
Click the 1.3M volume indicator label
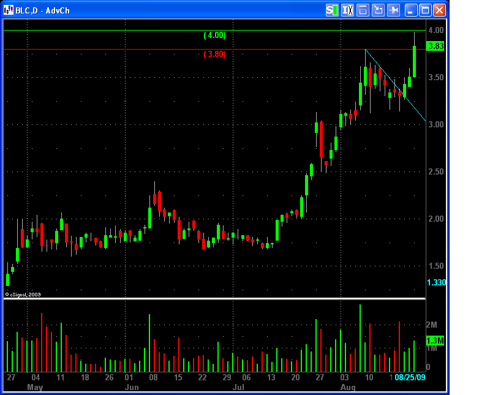(435, 341)
